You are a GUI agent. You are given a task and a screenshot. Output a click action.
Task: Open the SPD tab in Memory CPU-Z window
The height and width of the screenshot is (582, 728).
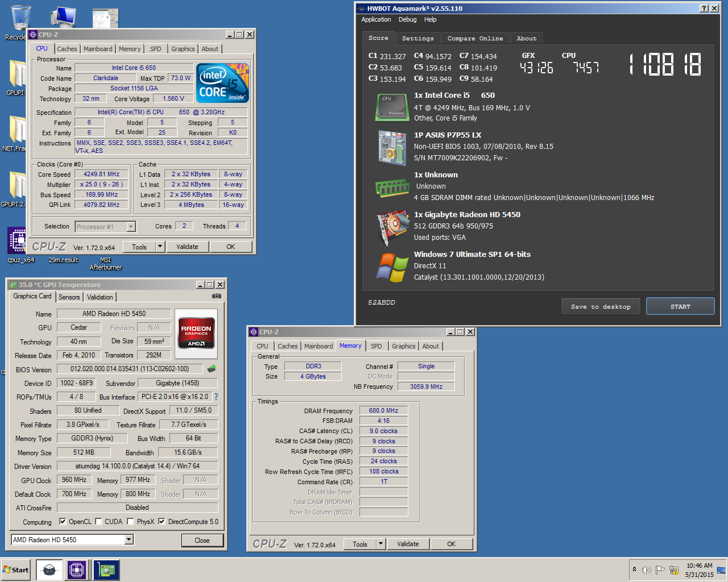[x=377, y=346]
